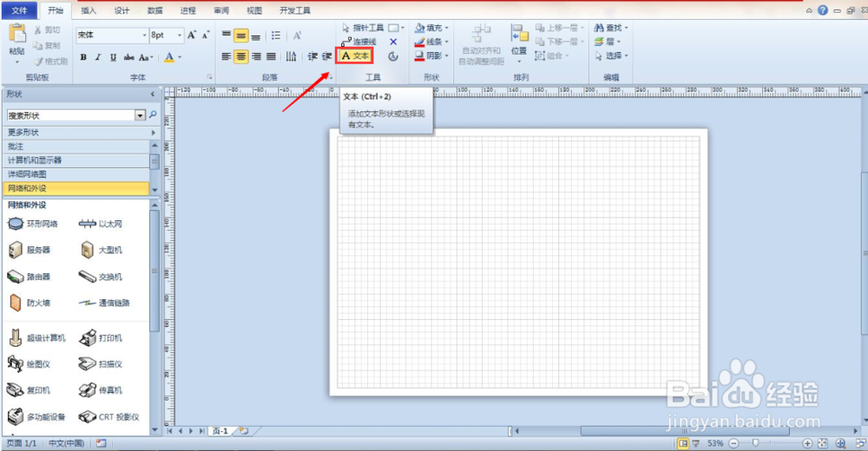The height and width of the screenshot is (451, 868).
Task: Click the Grow Font icon
Action: click(192, 35)
